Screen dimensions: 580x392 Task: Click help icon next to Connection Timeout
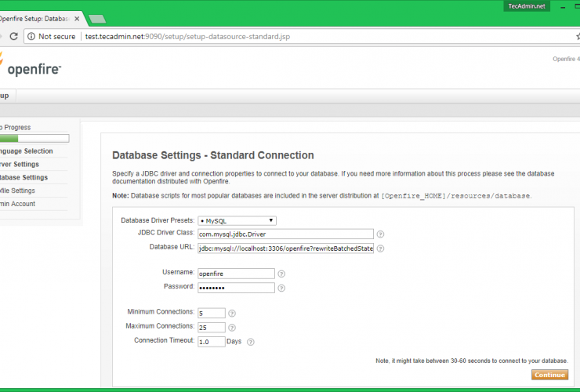click(251, 342)
